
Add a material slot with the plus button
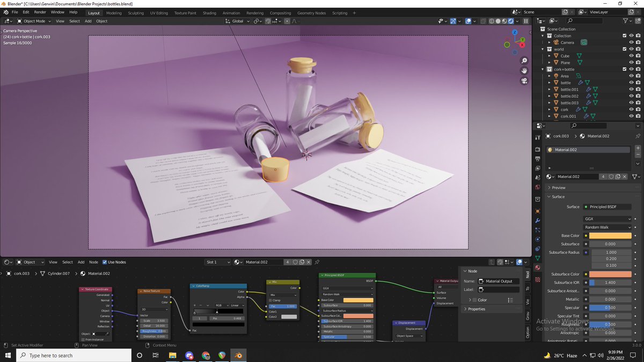tap(638, 148)
